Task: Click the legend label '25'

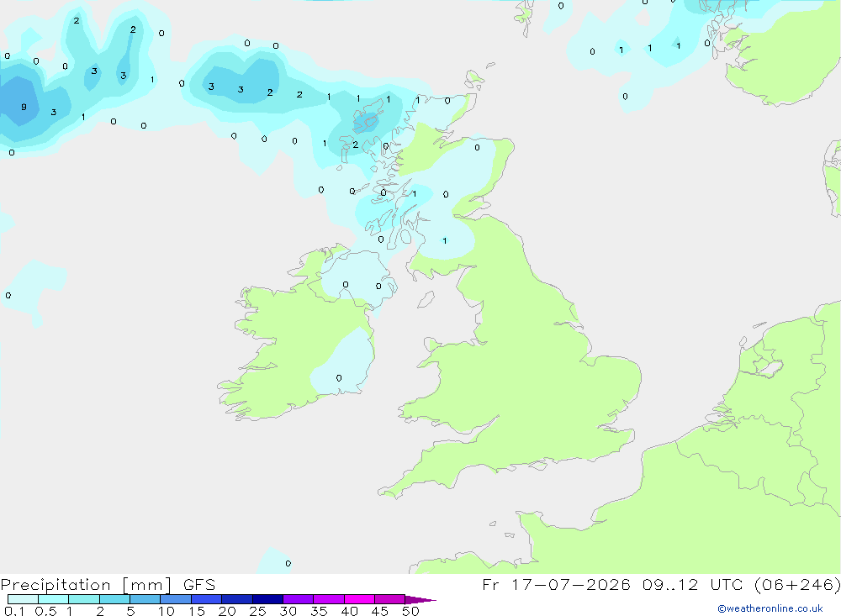Action: point(257,611)
